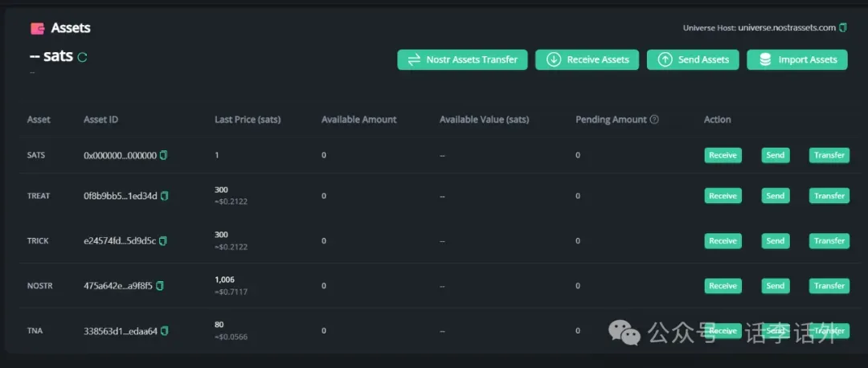
Task: Click Send in the TRICK row
Action: [776, 241]
